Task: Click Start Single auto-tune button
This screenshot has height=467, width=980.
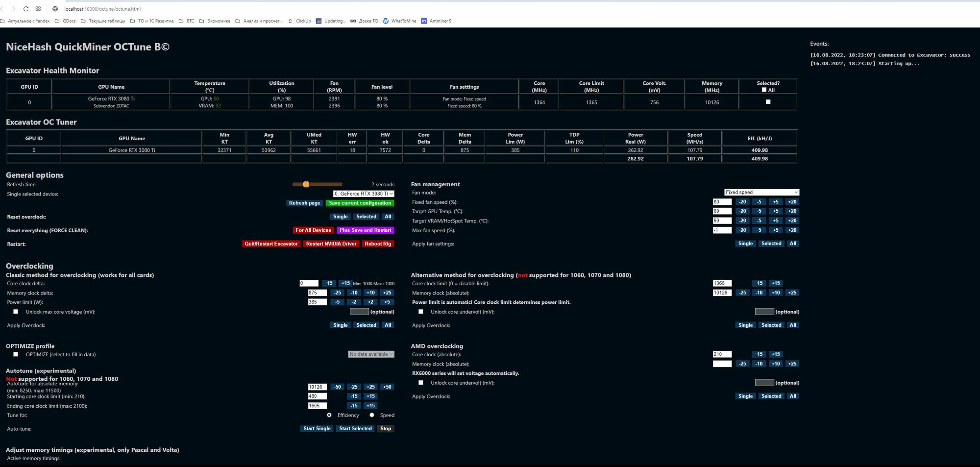Action: tap(317, 429)
